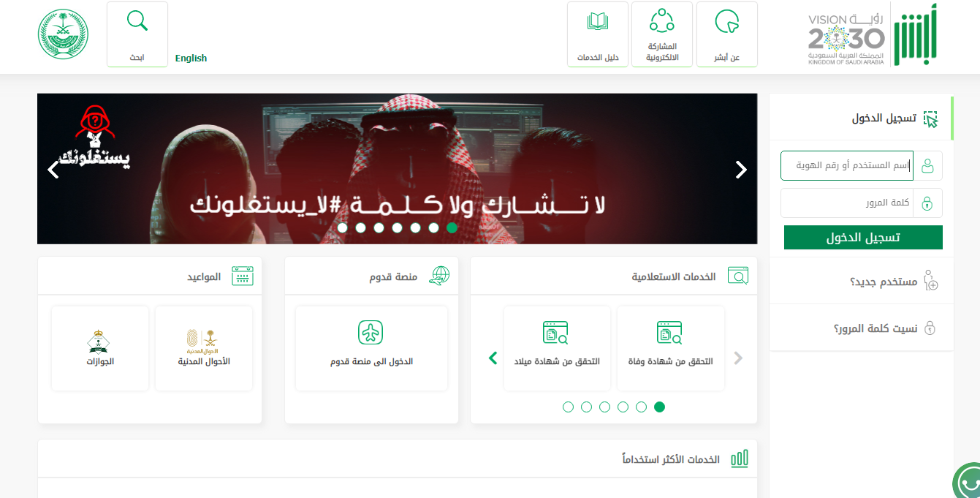The width and height of the screenshot is (980, 498).
Task: Open verify death certificate (التحقق من شهادة وفاة)
Action: click(670, 348)
